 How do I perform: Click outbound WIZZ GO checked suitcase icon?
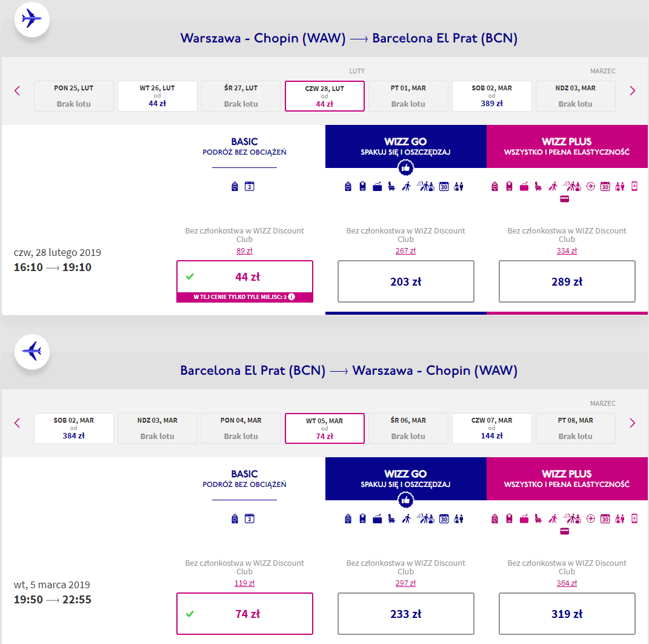point(377,186)
